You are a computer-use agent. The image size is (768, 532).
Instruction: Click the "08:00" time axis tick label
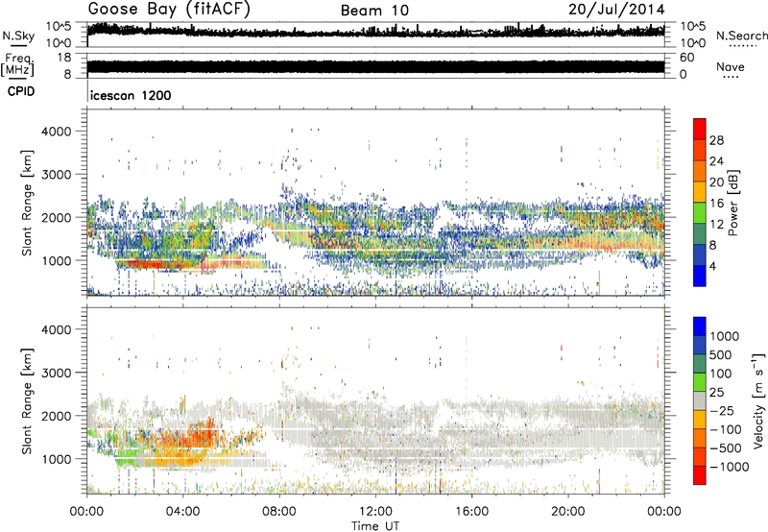279,512
